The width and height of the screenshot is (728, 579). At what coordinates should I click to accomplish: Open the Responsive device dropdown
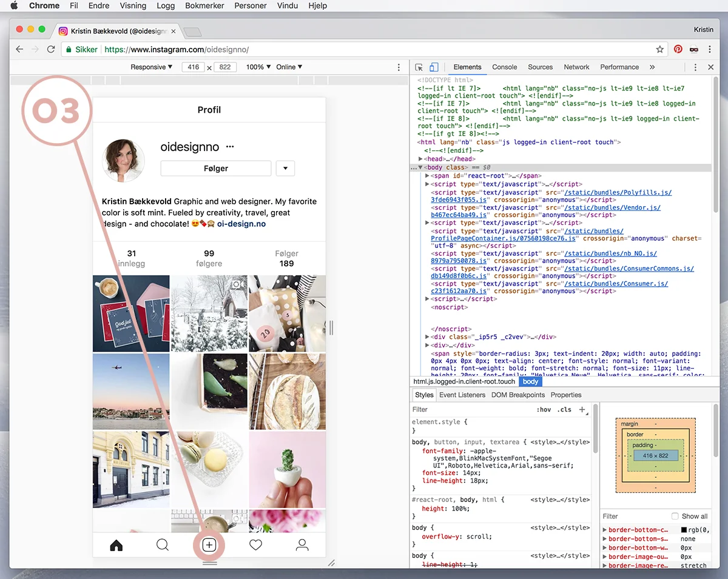pyautogui.click(x=152, y=67)
